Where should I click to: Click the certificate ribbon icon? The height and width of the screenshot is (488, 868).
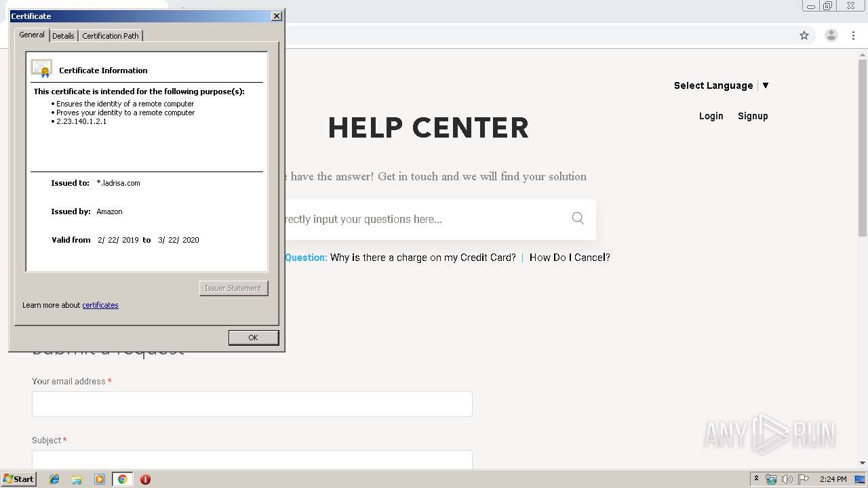[41, 68]
